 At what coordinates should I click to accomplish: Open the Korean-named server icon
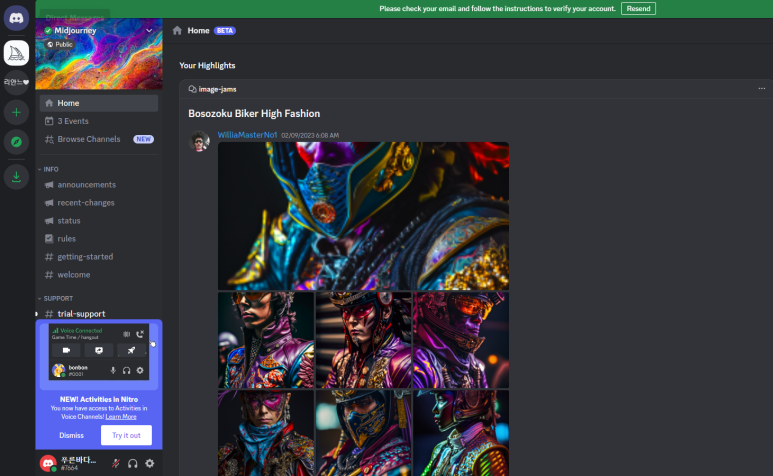pos(16,82)
